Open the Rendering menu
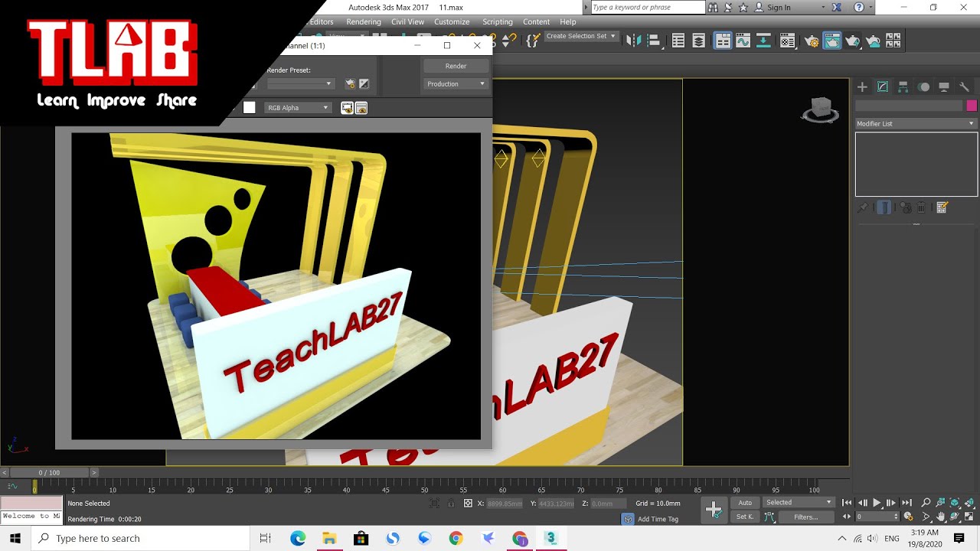The image size is (980, 551). pos(363,22)
